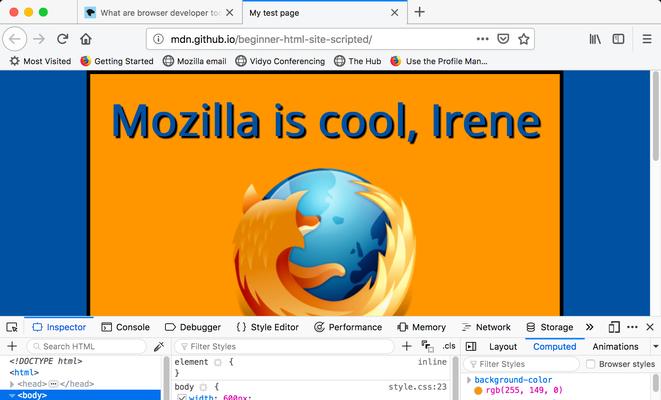661x400 pixels.
Task: Add a new CSS rule
Action: [406, 346]
